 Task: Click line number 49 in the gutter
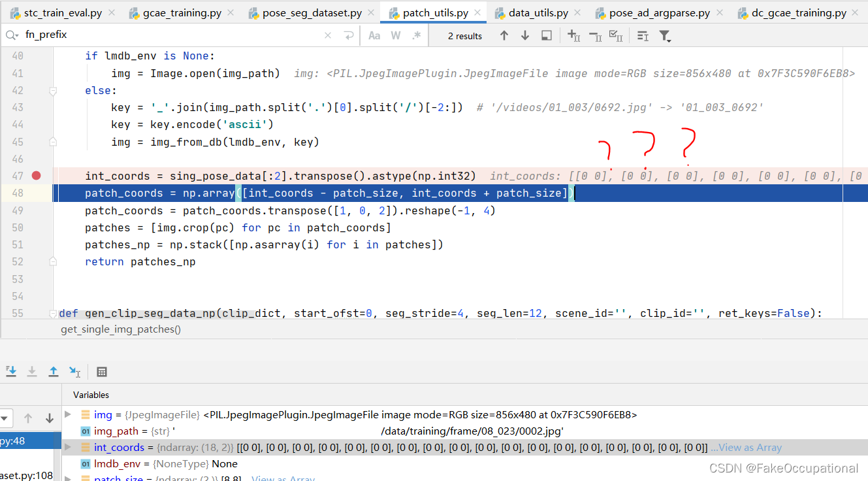(x=18, y=210)
